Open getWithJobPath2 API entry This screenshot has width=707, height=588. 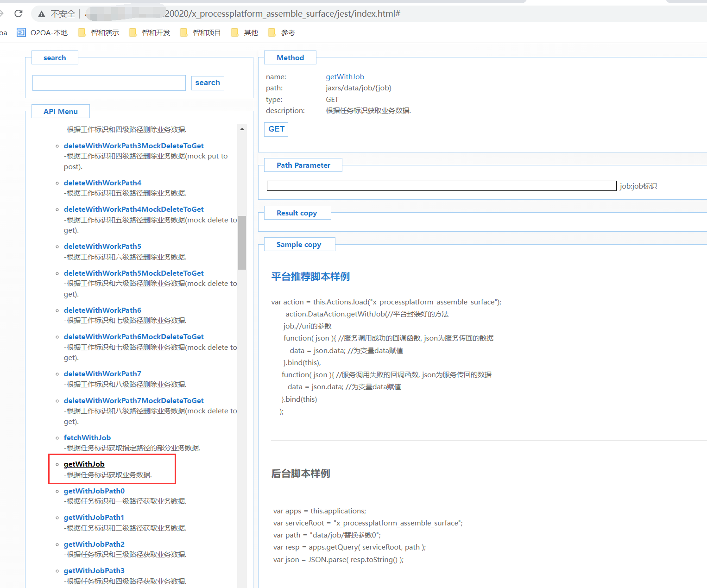pos(94,544)
